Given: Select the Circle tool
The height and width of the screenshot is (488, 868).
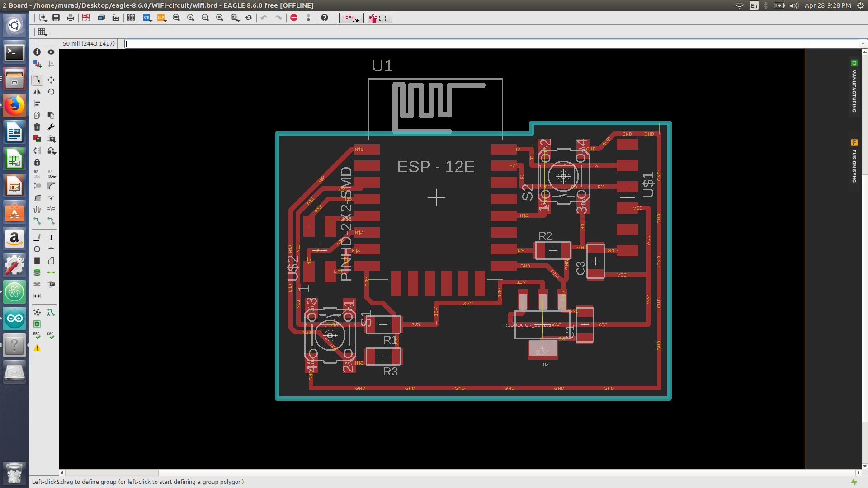Looking at the screenshot, I should pyautogui.click(x=37, y=249).
